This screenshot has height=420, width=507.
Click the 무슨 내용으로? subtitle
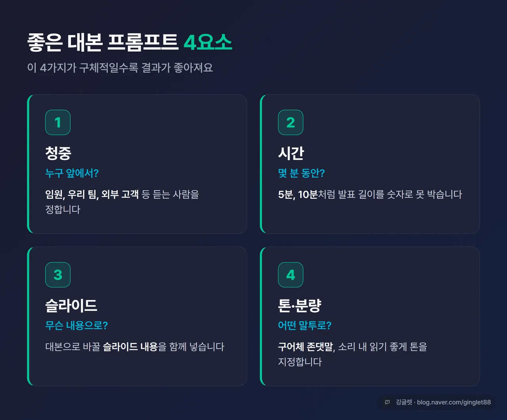[76, 325]
